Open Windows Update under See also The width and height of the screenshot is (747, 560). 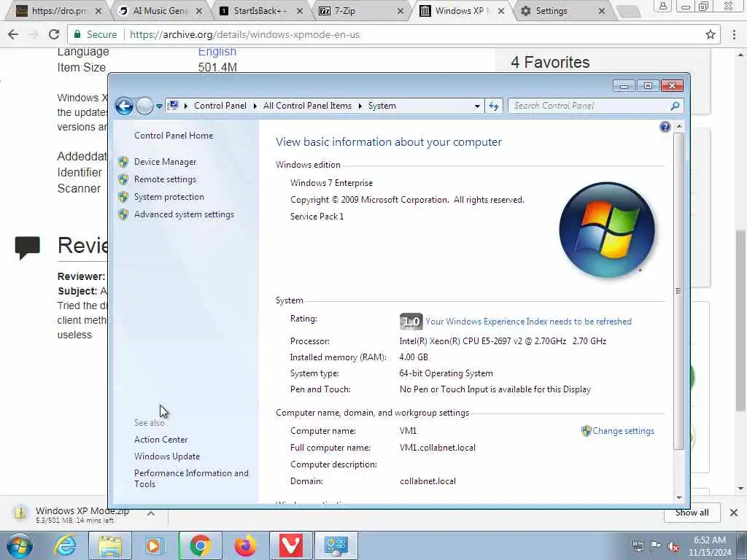click(167, 456)
